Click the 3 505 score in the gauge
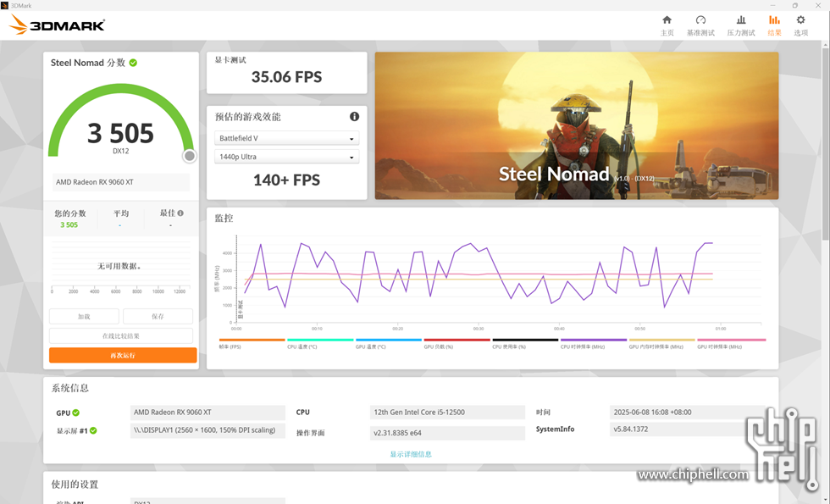The height and width of the screenshot is (504, 830). coord(120,133)
